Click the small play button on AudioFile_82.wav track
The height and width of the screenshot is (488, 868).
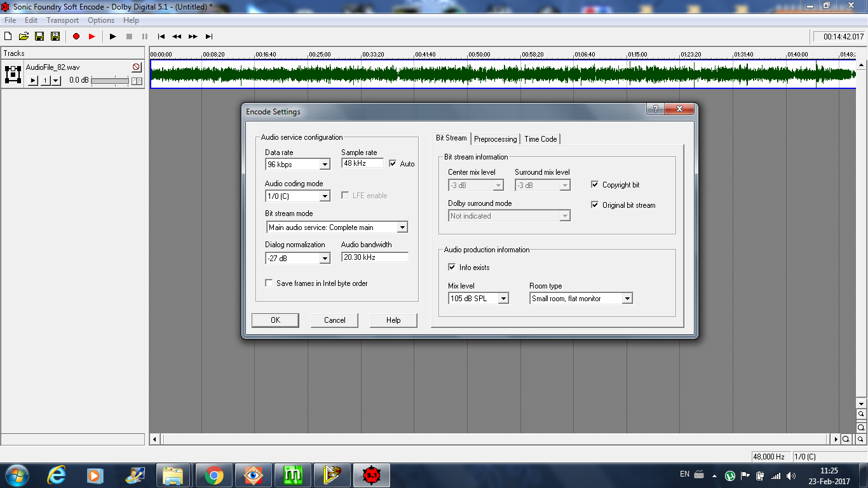(x=33, y=81)
